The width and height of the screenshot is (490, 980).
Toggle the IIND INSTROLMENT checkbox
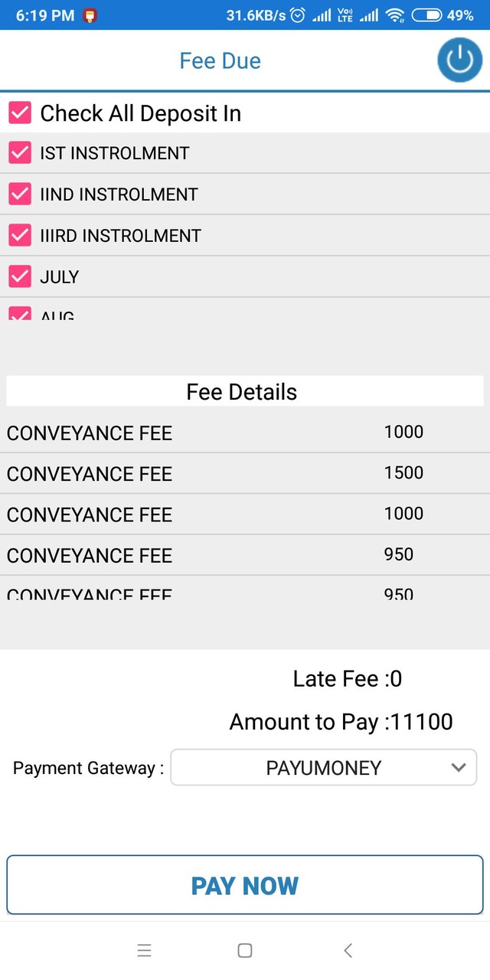20,194
